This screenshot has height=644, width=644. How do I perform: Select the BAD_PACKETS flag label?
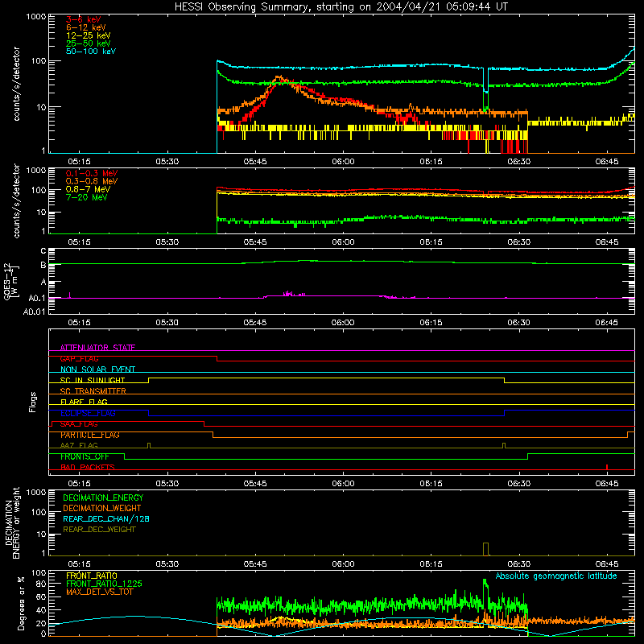(x=88, y=467)
